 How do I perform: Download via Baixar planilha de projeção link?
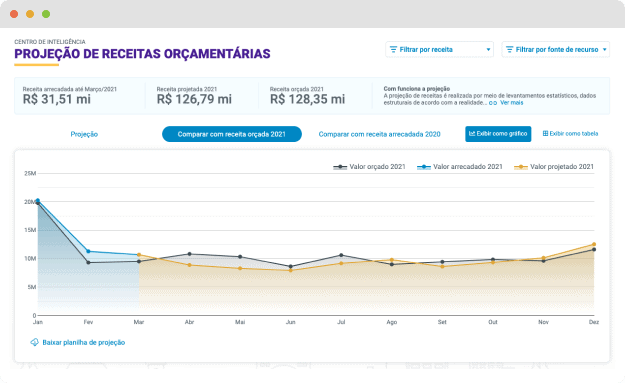tap(83, 342)
